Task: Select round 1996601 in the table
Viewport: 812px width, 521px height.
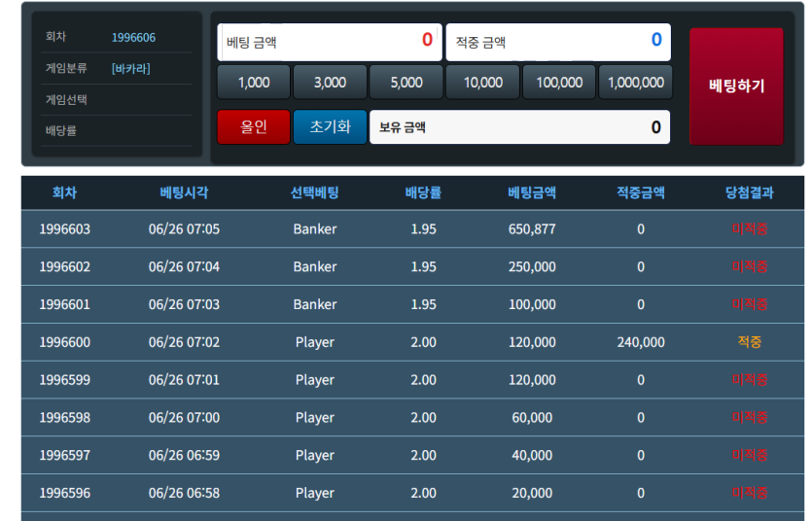Action: click(65, 304)
